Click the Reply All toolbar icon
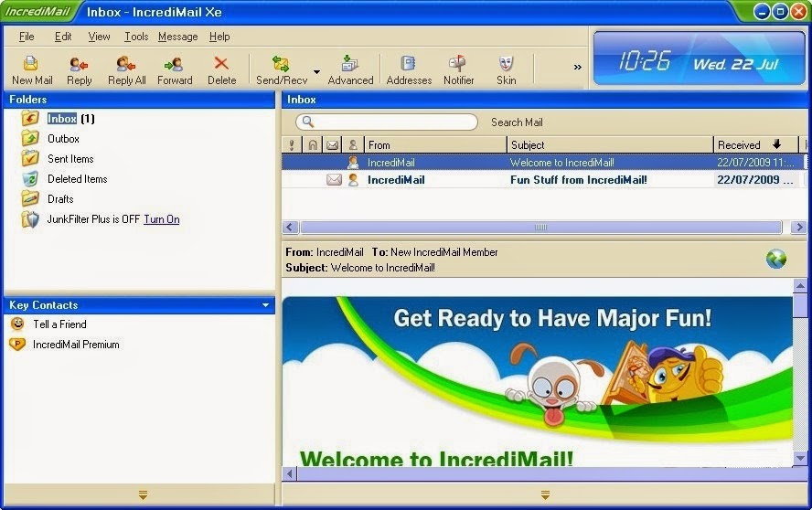This screenshot has width=812, height=510. coord(126,64)
